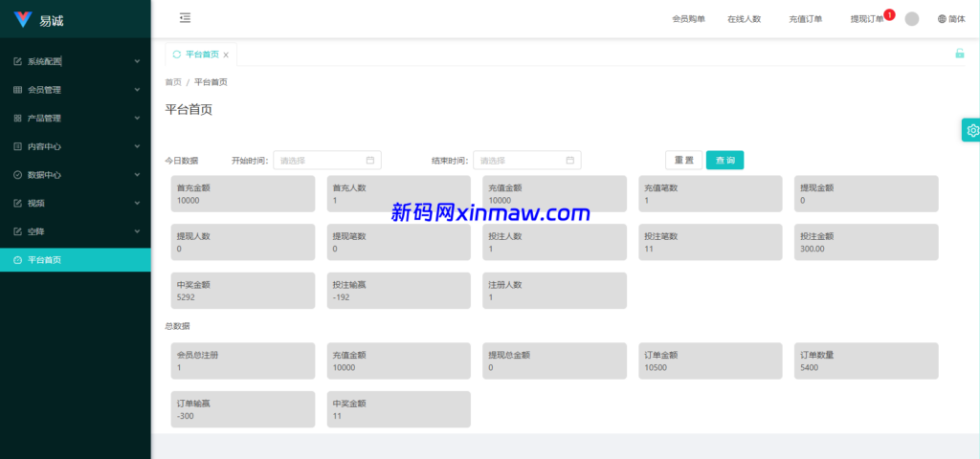
Task: Click the 投注输赢 -192 value
Action: click(342, 297)
